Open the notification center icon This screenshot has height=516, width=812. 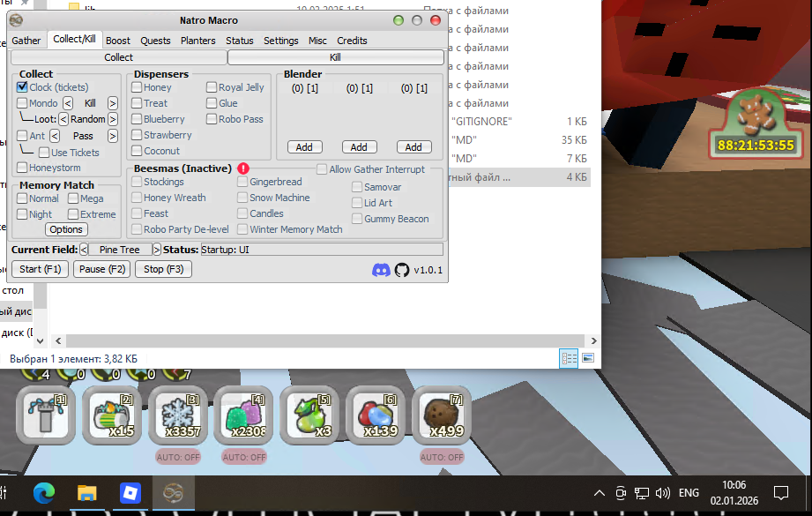[781, 493]
